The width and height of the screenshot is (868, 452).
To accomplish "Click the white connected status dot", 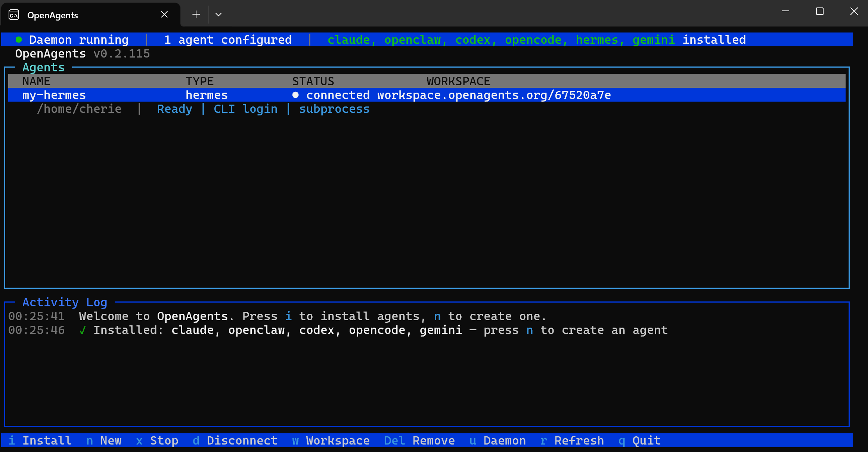I will (x=295, y=95).
